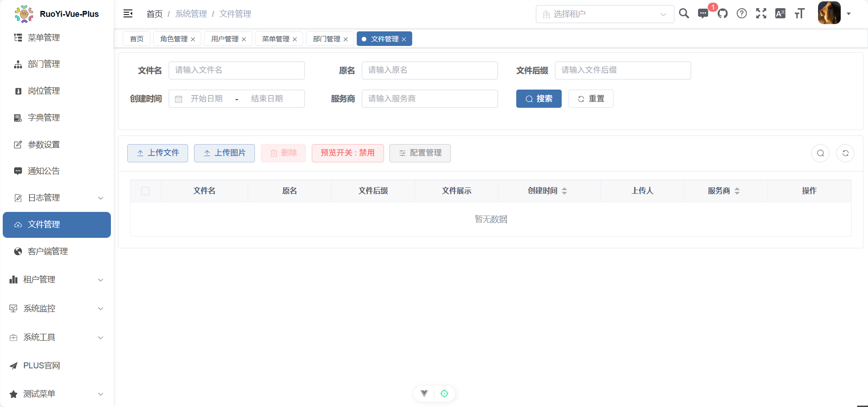Open the GitHub repository icon
The height and width of the screenshot is (407, 868).
pos(723,14)
